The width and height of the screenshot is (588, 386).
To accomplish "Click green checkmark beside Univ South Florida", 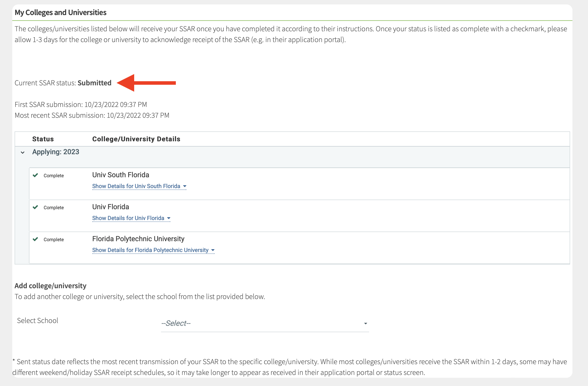I will 35,175.
